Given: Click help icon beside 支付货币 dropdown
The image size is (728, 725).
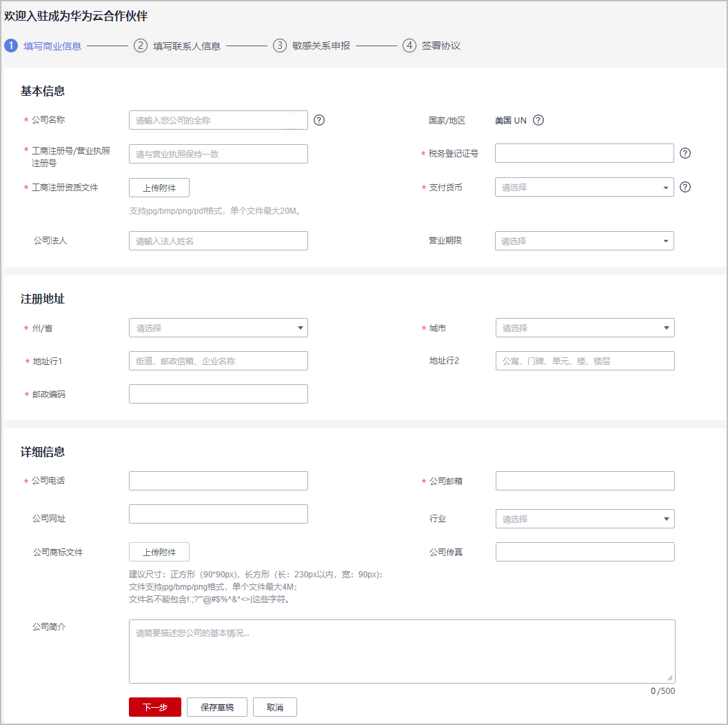Looking at the screenshot, I should pos(685,187).
